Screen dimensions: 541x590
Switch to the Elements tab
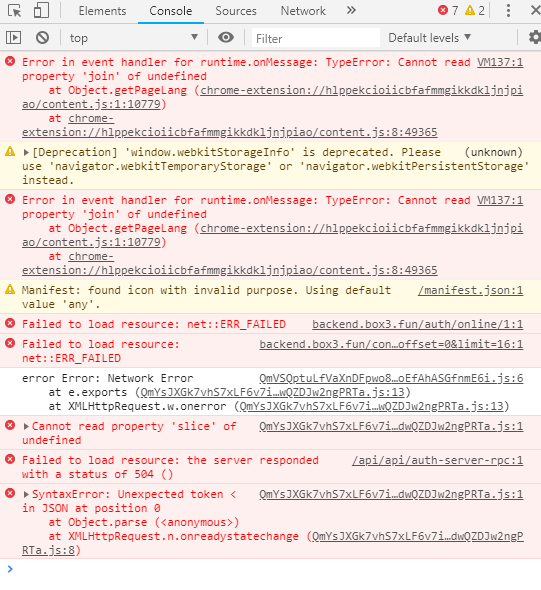(x=102, y=11)
